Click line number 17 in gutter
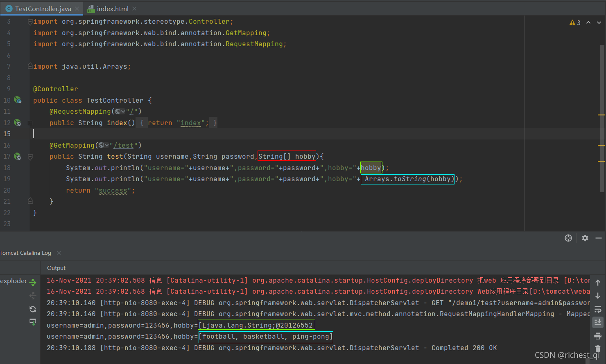The image size is (606, 364). 7,156
